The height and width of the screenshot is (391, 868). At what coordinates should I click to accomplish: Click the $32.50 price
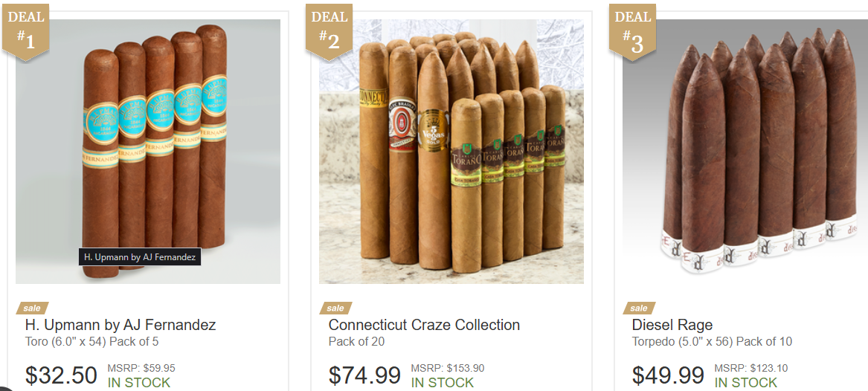click(x=61, y=375)
